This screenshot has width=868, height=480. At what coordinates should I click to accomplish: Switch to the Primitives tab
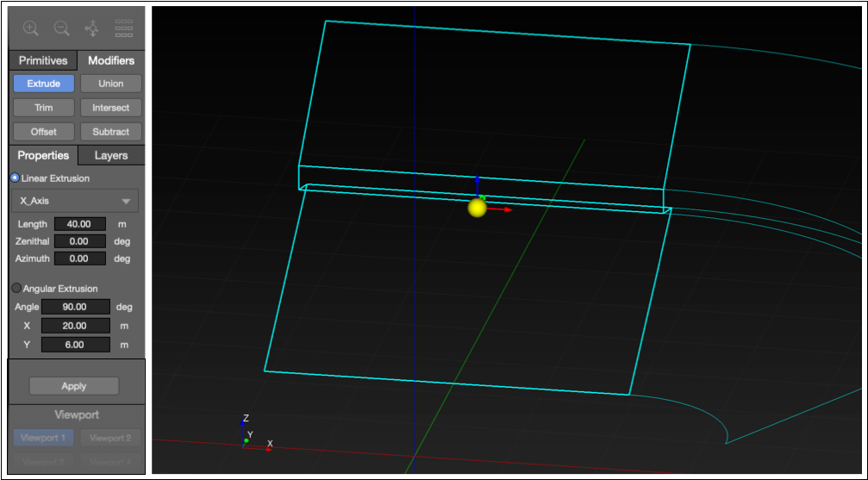(x=43, y=61)
